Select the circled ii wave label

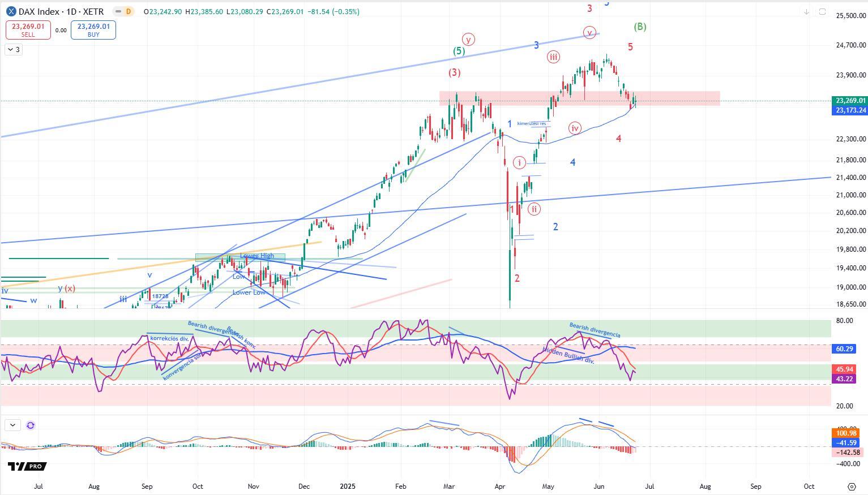[x=534, y=209]
